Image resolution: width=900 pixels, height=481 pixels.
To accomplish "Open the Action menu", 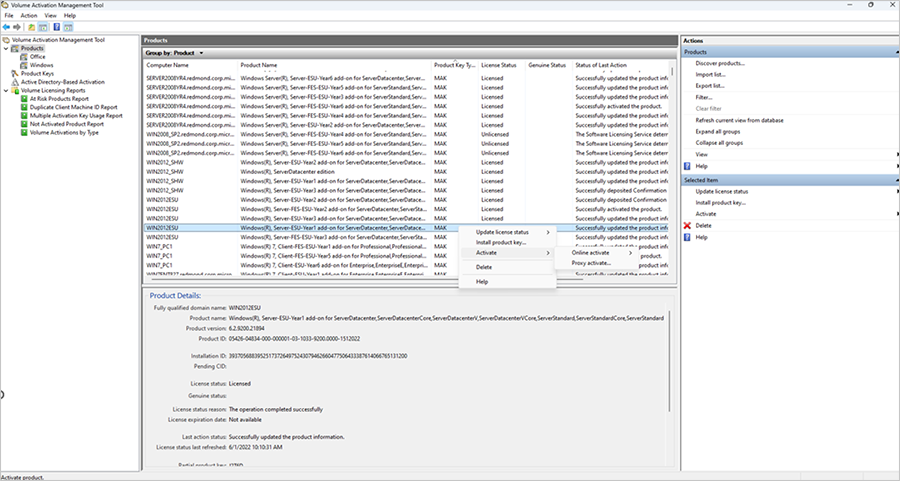I will tap(29, 15).
